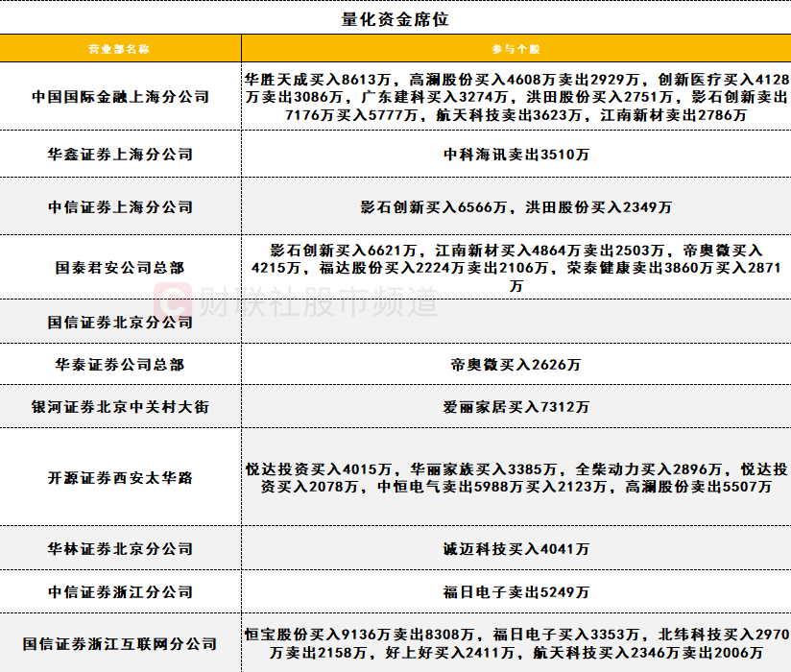
Task: Select the 华林证券北京分公司 cell
Action: coord(120,548)
